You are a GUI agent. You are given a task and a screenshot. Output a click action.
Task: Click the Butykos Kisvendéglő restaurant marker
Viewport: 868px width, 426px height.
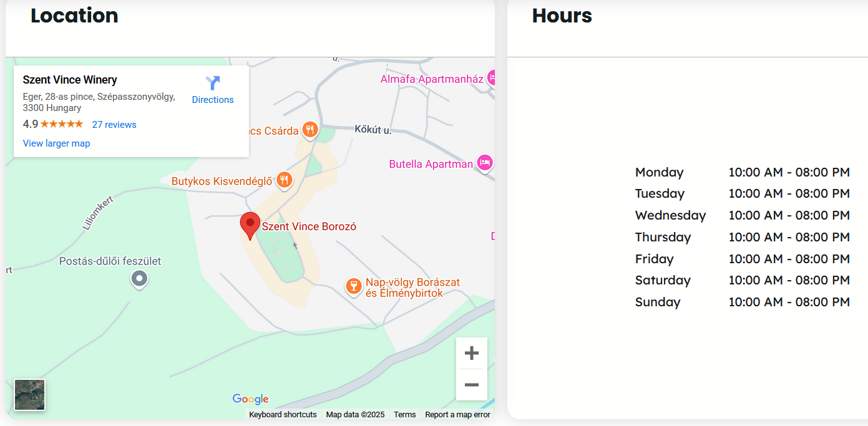tap(285, 181)
